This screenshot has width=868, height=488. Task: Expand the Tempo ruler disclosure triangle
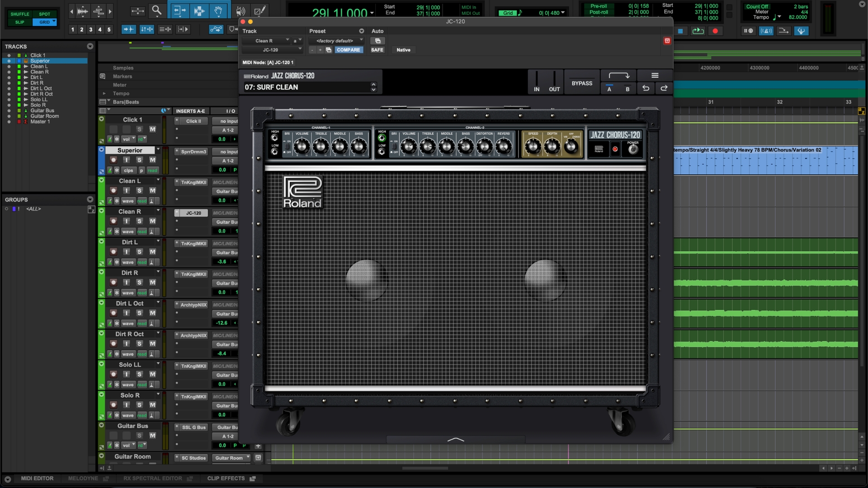click(104, 93)
